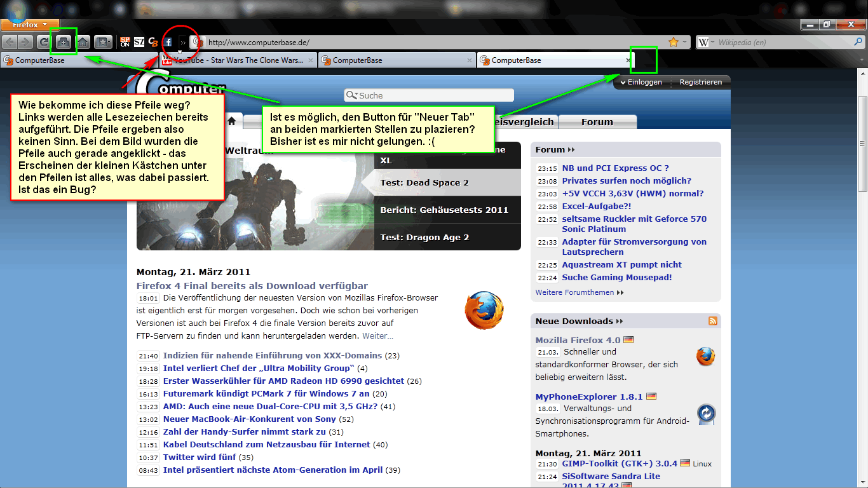Open the ComputerBase CB bookmark icon
The image size is (868, 488).
click(153, 43)
